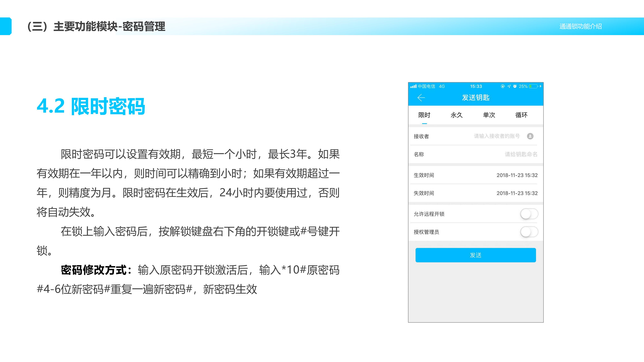Click the rotation lock status icon
This screenshot has height=362, width=644.
coord(503,86)
